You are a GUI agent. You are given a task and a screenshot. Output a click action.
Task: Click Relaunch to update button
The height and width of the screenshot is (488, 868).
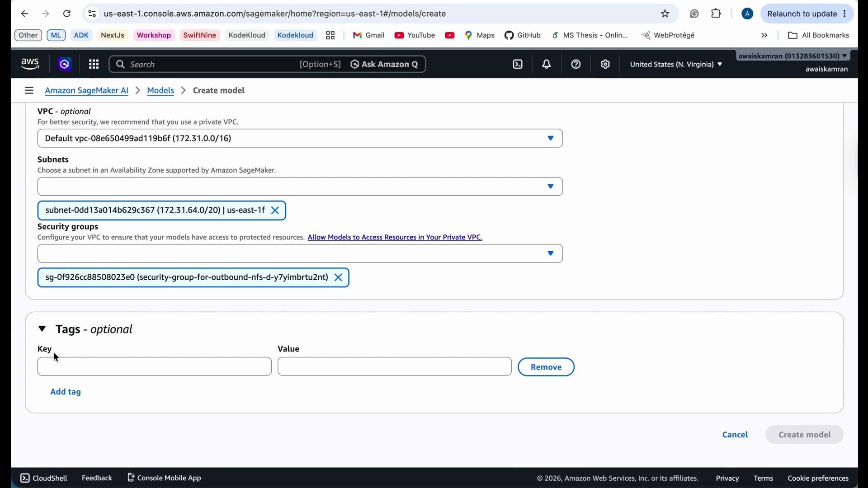[807, 14]
